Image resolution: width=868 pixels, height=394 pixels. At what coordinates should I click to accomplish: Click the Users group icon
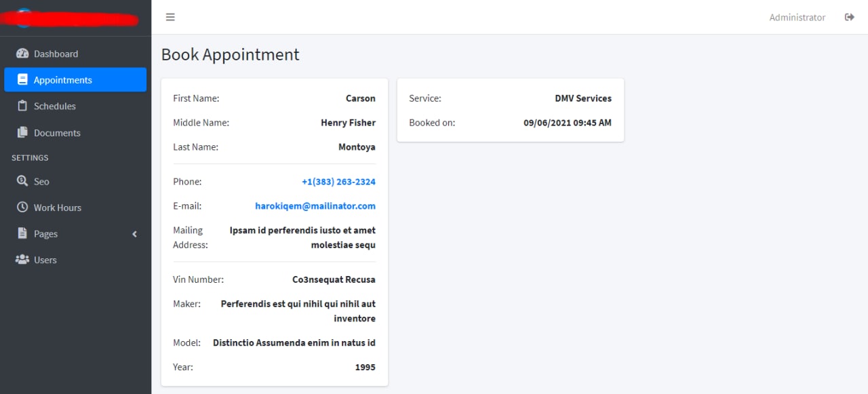tap(22, 260)
